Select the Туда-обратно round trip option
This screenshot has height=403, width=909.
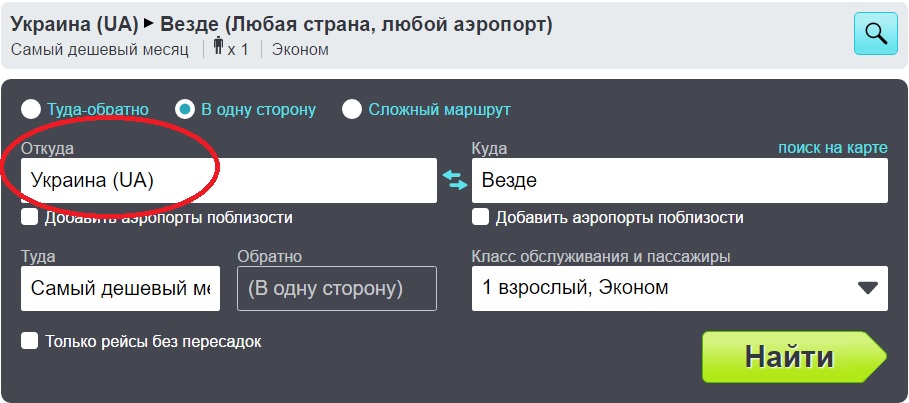32,109
